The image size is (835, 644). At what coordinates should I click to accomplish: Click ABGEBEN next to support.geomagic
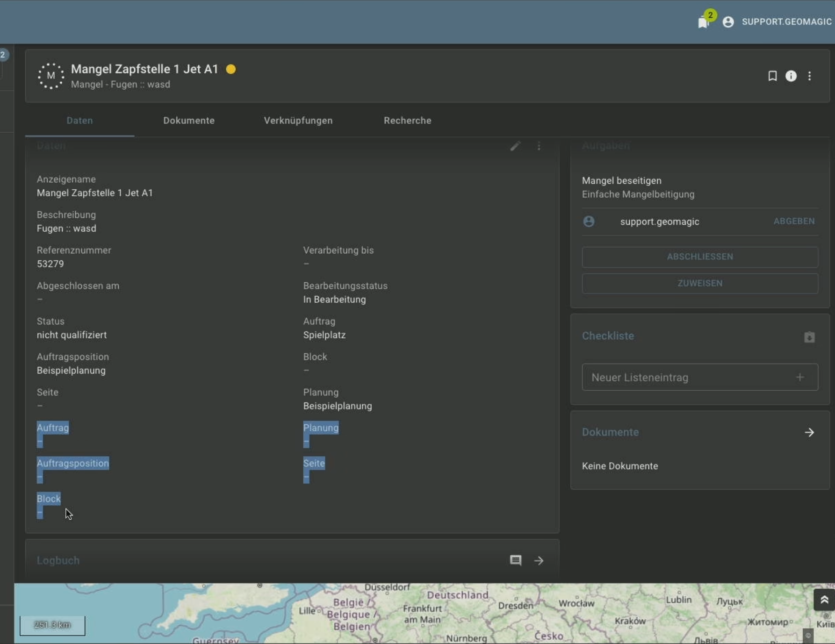click(794, 222)
